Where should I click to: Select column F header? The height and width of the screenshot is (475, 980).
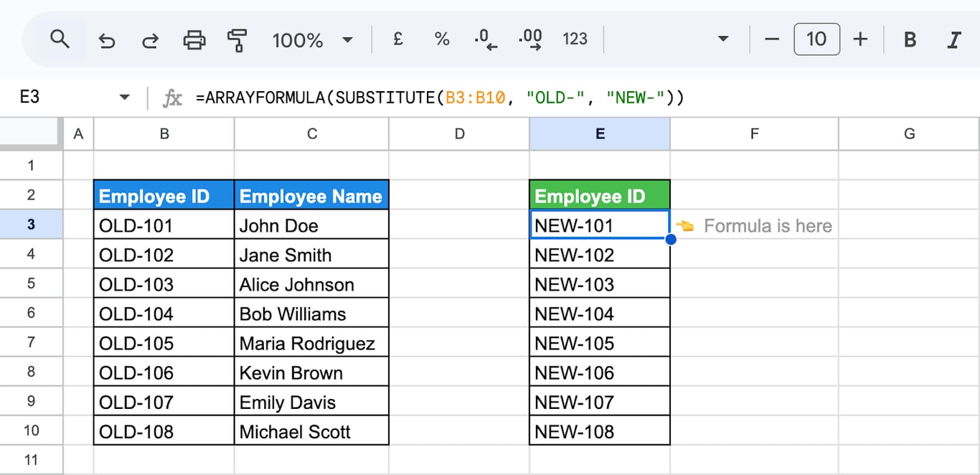pos(754,134)
